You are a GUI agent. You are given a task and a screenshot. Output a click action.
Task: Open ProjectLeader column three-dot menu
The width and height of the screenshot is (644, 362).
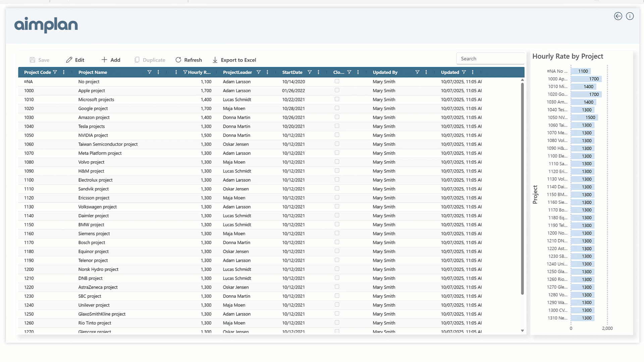267,72
